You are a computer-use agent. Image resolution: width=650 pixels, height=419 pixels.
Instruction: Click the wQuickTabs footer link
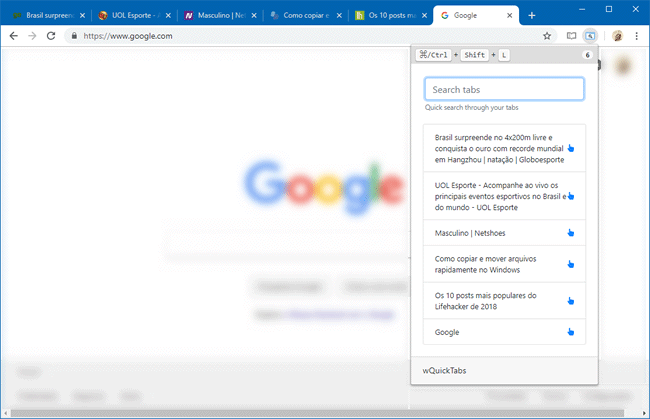click(x=444, y=371)
